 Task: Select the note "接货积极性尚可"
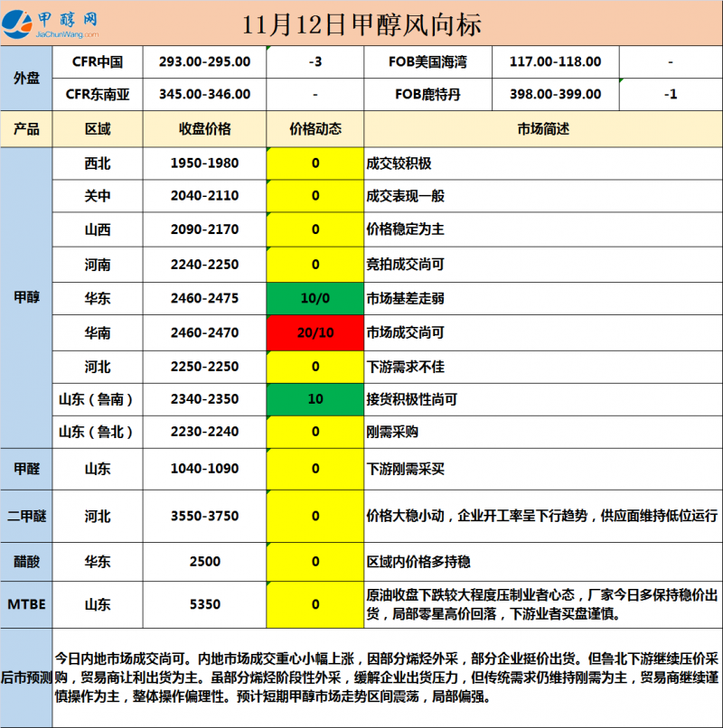412,399
